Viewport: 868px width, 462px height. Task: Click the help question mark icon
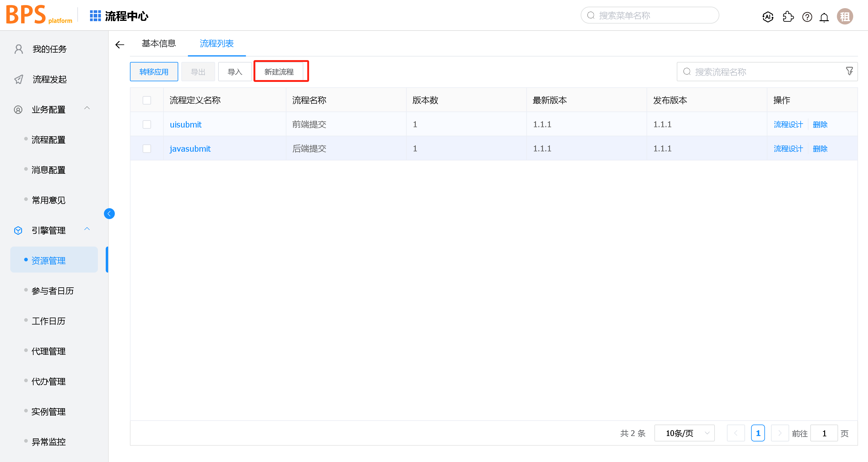coord(807,17)
